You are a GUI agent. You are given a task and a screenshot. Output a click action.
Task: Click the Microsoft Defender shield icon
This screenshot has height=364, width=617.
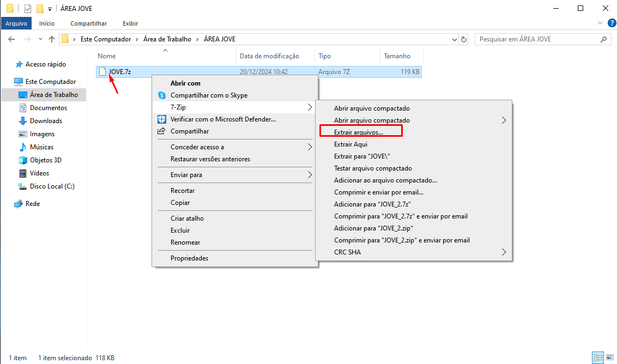tap(161, 119)
